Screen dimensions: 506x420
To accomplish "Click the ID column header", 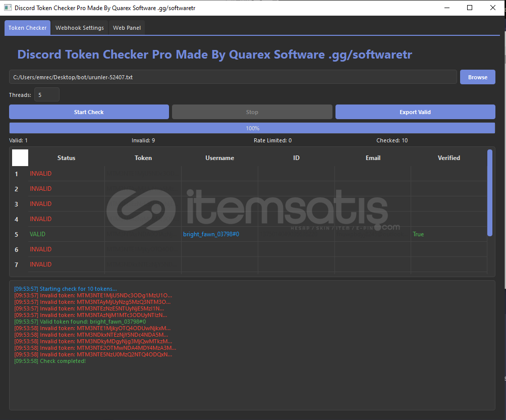I will tap(296, 158).
